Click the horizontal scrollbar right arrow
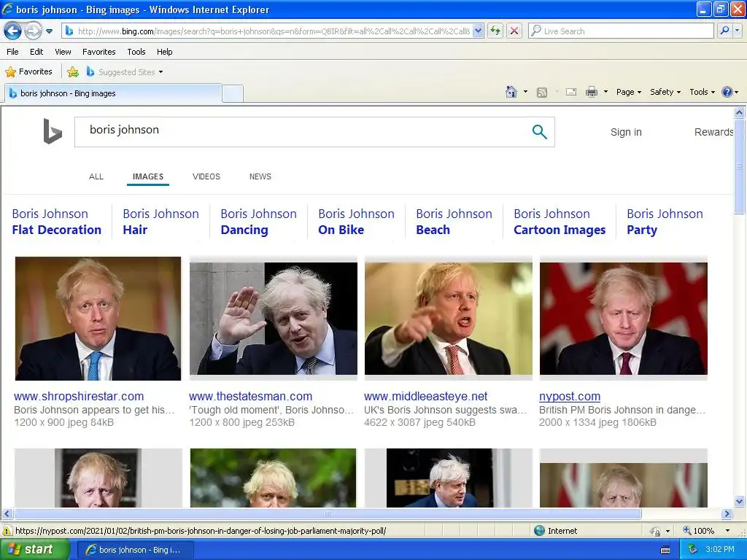This screenshot has height=560, width=747. (x=727, y=514)
